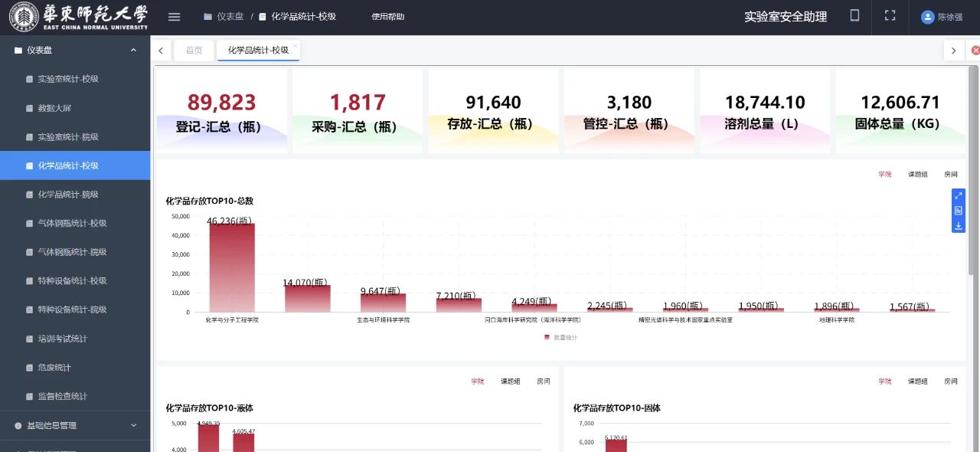Screen dimensions: 980x452
Task: Open data view for the TOP10 总数 chart
Action: 958,211
